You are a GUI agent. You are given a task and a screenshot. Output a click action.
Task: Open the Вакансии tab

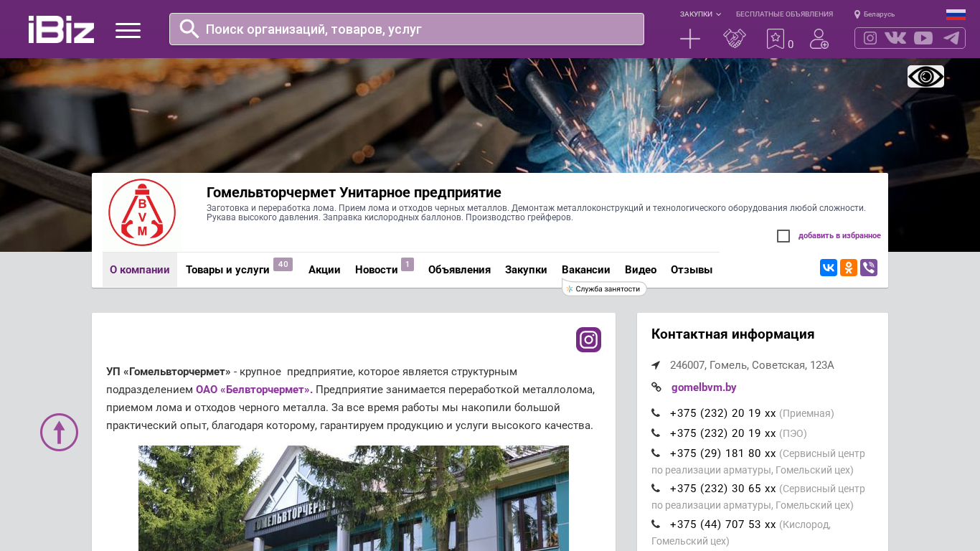pos(586,270)
